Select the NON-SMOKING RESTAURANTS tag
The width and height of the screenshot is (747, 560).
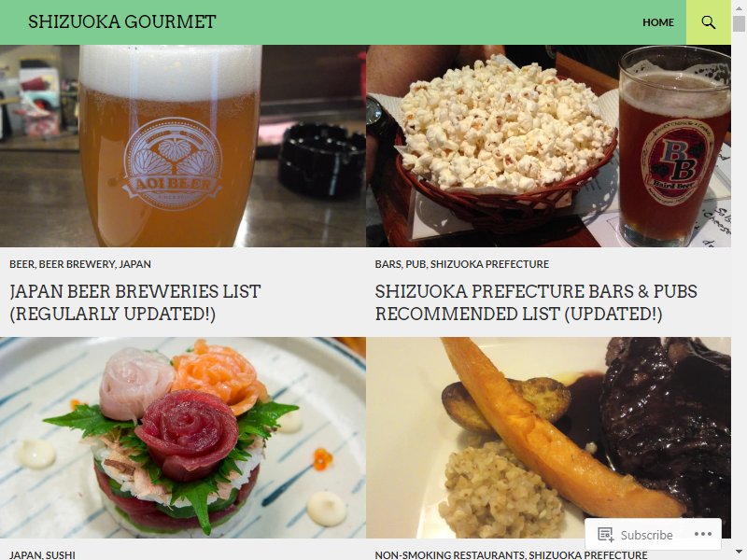tap(449, 554)
